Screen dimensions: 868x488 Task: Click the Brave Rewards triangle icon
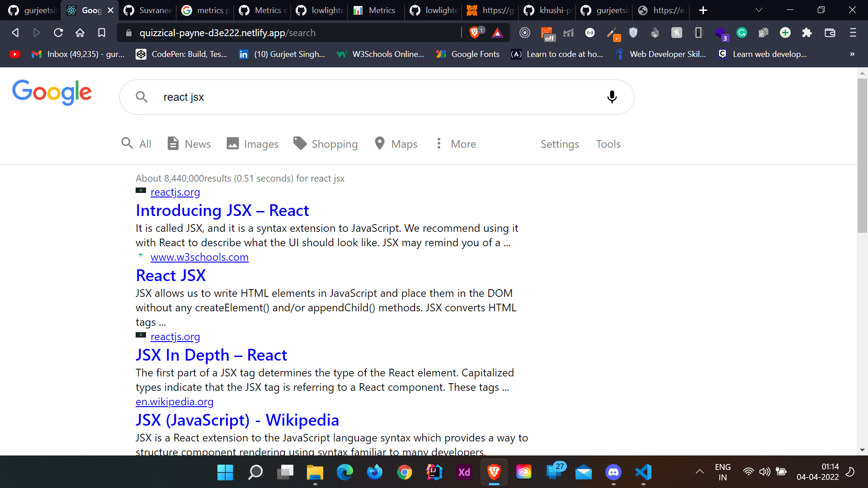click(x=497, y=32)
